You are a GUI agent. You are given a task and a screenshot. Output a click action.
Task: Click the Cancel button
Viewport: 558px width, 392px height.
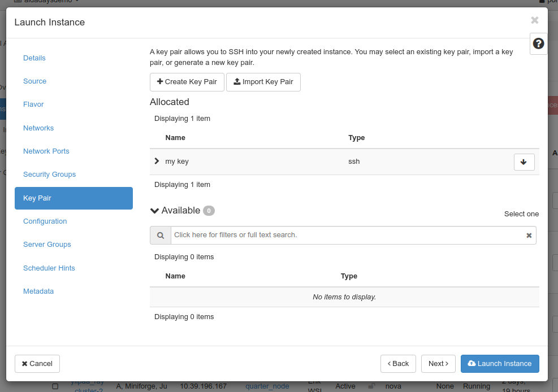tap(37, 364)
